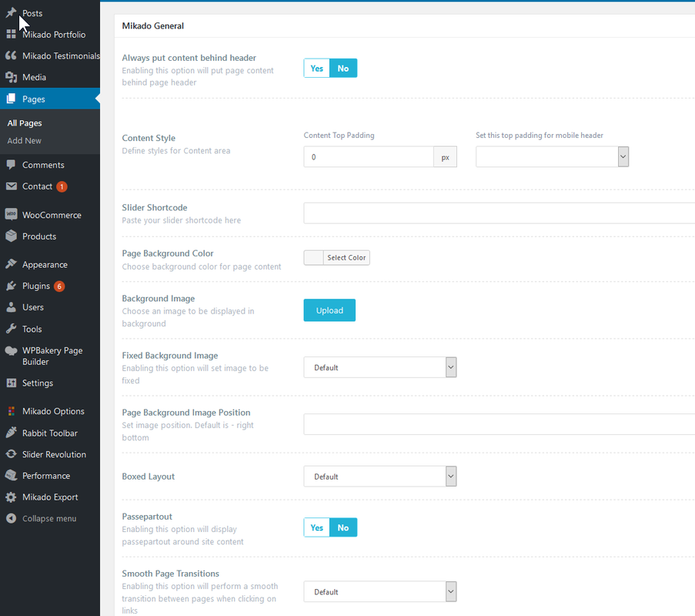Click the Mikado Export gear icon
This screenshot has width=695, height=616.
coord(11,497)
